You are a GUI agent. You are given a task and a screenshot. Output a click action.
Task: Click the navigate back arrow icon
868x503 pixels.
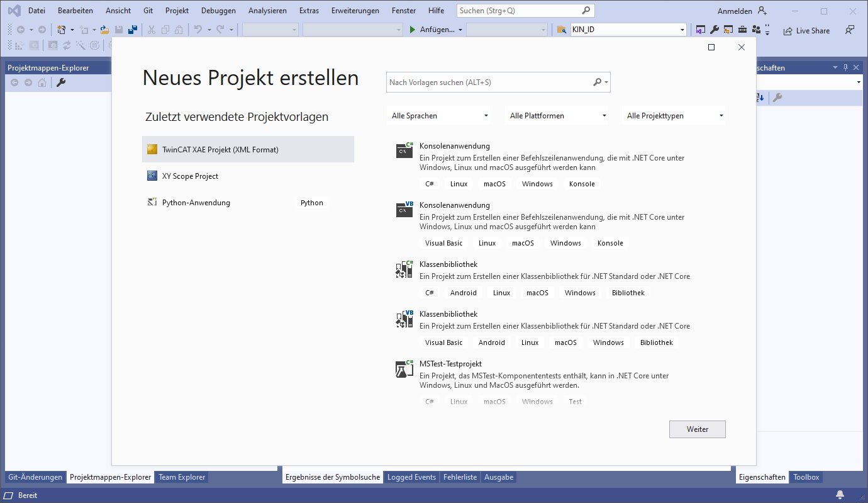pyautogui.click(x=21, y=30)
